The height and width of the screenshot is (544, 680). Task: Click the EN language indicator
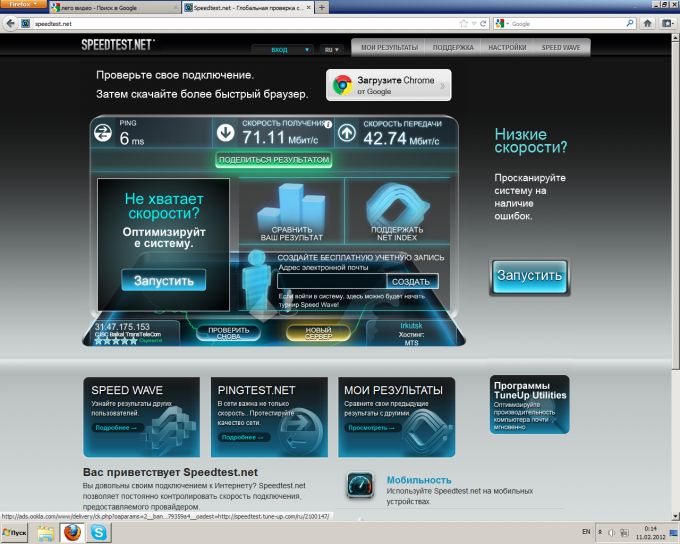(x=586, y=531)
